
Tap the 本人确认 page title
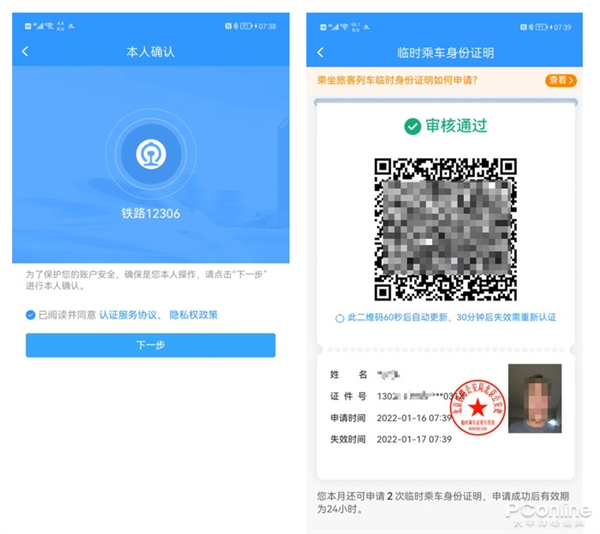pyautogui.click(x=150, y=51)
